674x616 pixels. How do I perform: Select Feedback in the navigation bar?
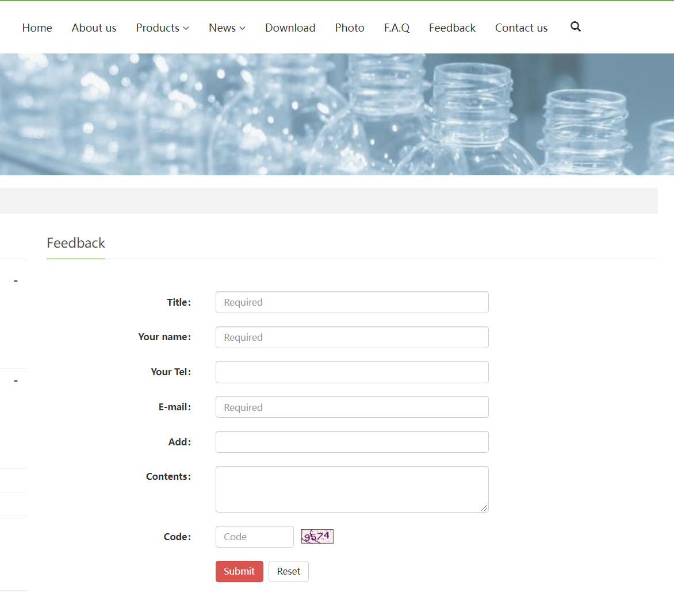click(x=452, y=28)
